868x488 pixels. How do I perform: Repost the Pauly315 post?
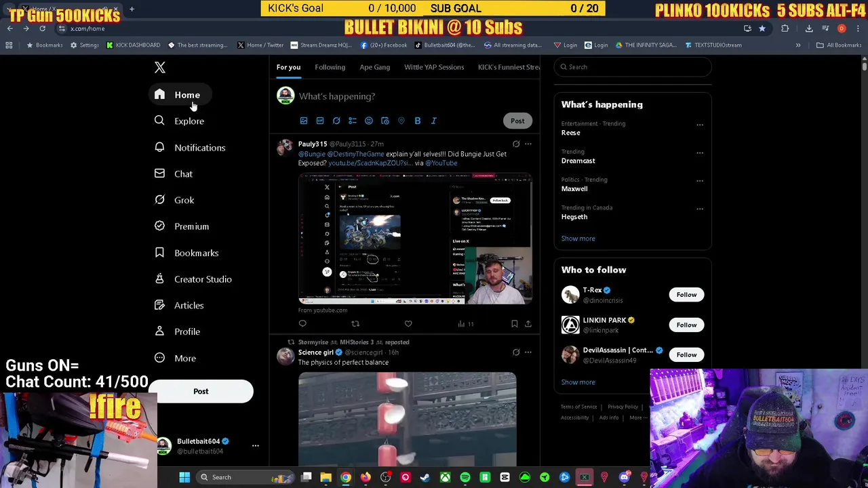click(x=355, y=324)
